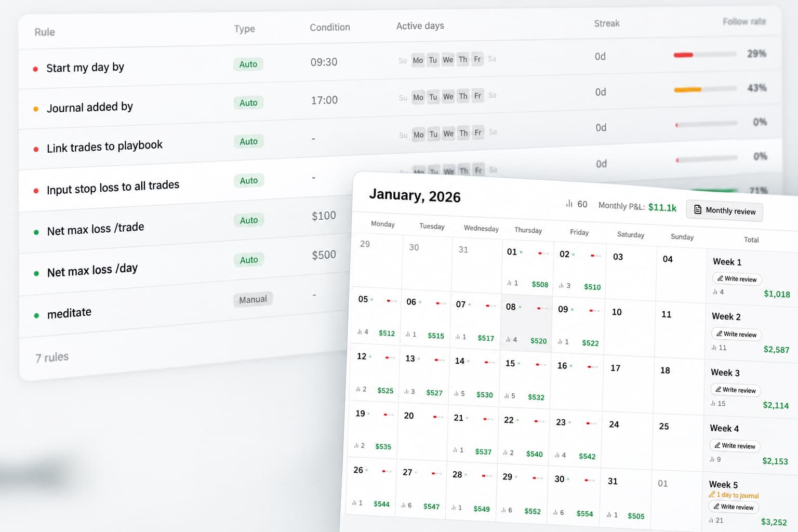The height and width of the screenshot is (532, 798).
Task: Click the red status dot for Start my day by
Action: [x=35, y=69]
